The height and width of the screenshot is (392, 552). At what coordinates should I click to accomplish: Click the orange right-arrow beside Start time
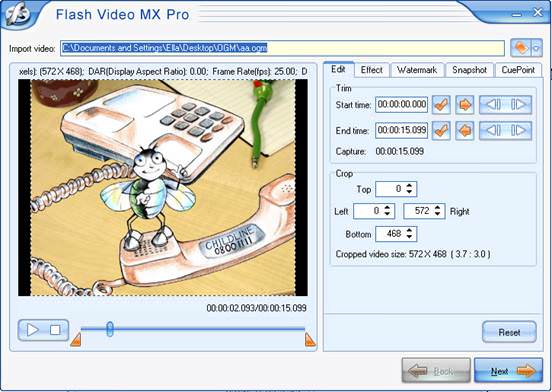(465, 105)
